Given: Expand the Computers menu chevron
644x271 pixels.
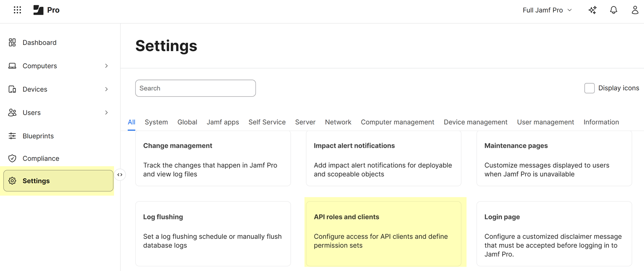Looking at the screenshot, I should pos(106,66).
